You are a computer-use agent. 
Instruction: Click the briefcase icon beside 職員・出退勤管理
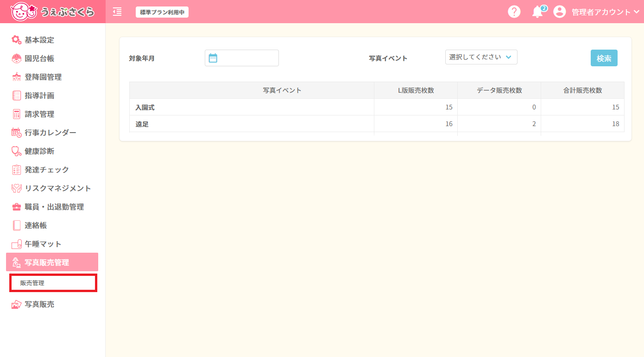tap(16, 207)
